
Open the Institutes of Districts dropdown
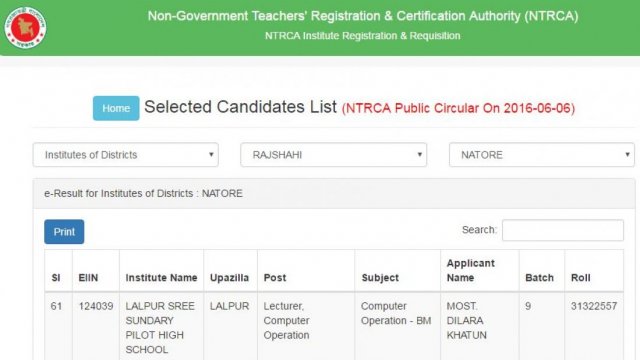click(x=126, y=155)
